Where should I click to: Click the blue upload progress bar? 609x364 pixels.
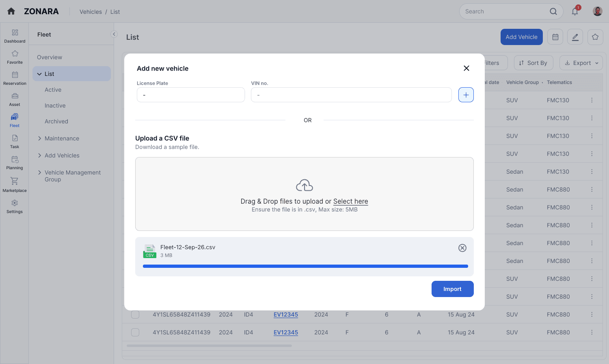pyautogui.click(x=305, y=266)
